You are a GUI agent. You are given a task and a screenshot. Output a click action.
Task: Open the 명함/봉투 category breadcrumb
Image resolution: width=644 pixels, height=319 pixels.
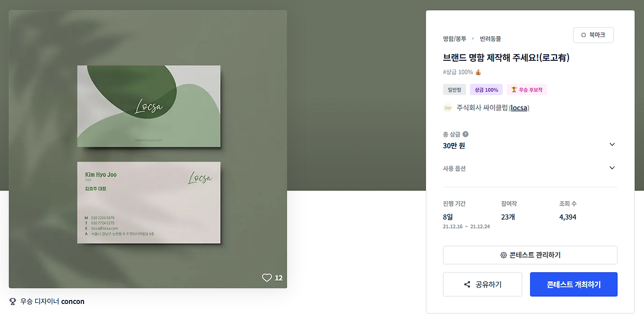tap(454, 39)
